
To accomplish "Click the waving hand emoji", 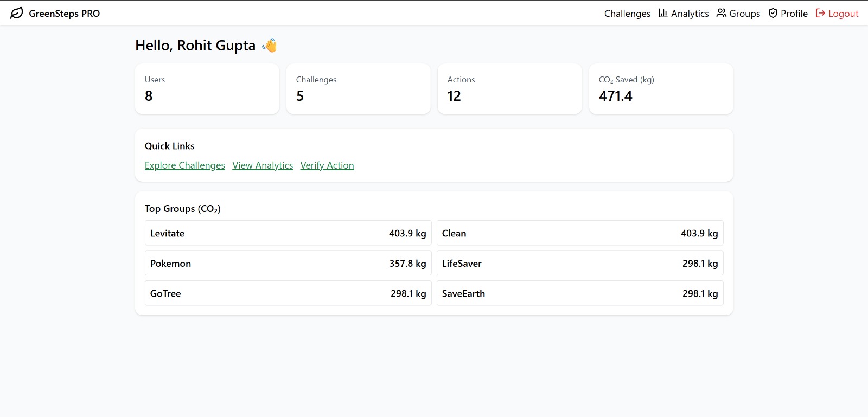I will pos(270,46).
